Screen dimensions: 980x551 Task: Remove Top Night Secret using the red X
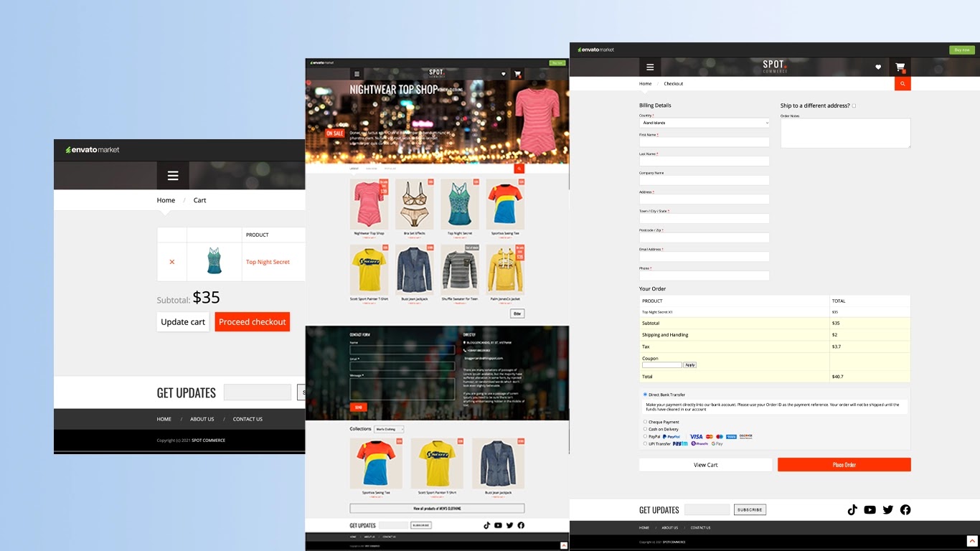pyautogui.click(x=171, y=262)
